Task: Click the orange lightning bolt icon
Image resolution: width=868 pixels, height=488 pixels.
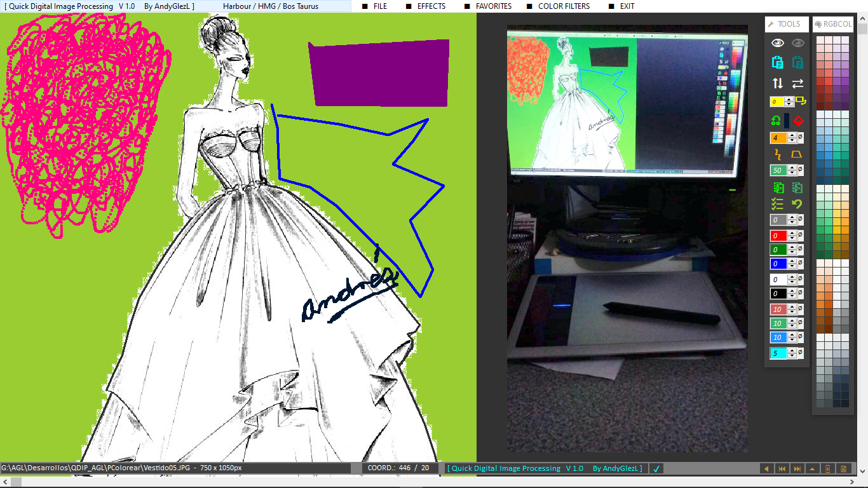Action: 777,154
